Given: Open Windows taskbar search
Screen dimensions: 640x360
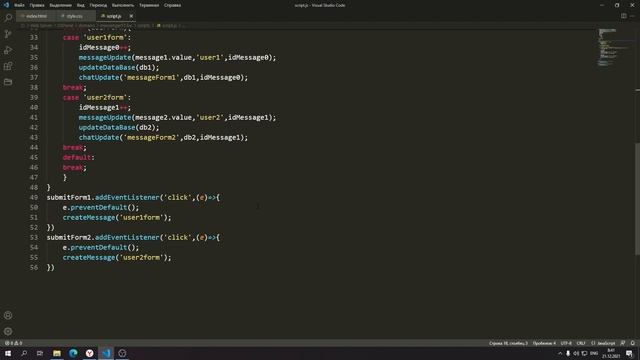Looking at the screenshot, I should [24, 353].
